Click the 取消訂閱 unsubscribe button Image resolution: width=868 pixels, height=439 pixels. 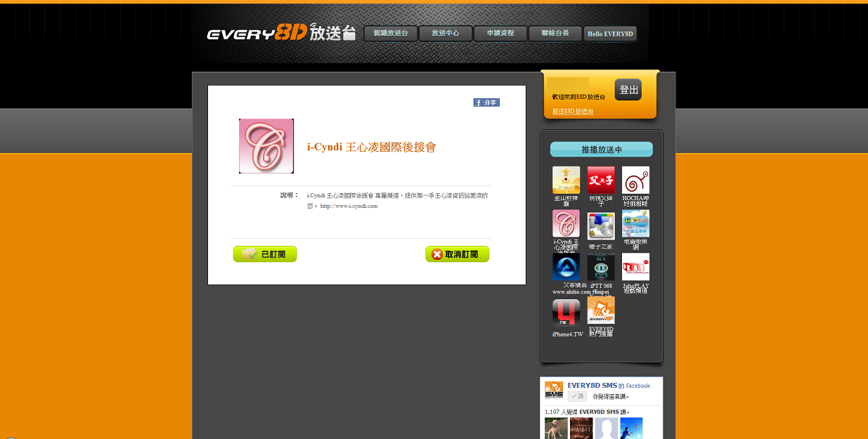click(458, 254)
